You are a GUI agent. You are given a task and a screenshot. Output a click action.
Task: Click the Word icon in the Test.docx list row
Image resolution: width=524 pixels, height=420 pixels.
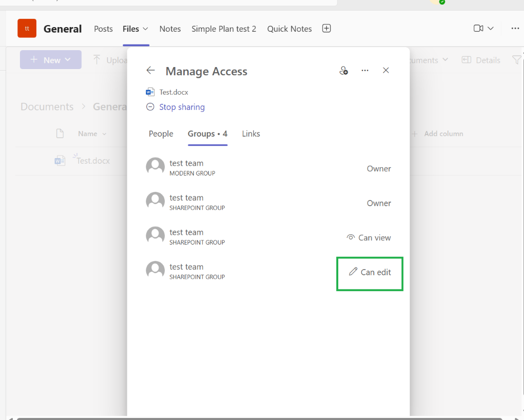click(60, 161)
